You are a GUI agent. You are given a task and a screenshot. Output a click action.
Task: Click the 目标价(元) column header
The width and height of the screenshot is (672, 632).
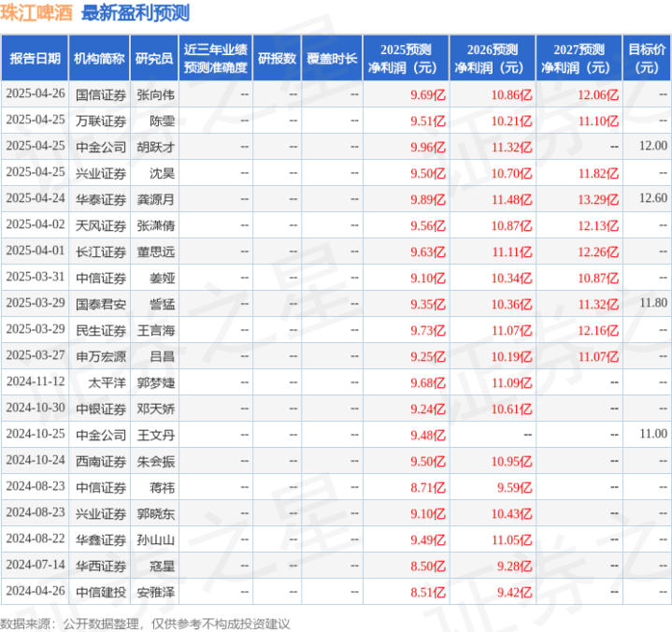point(647,58)
